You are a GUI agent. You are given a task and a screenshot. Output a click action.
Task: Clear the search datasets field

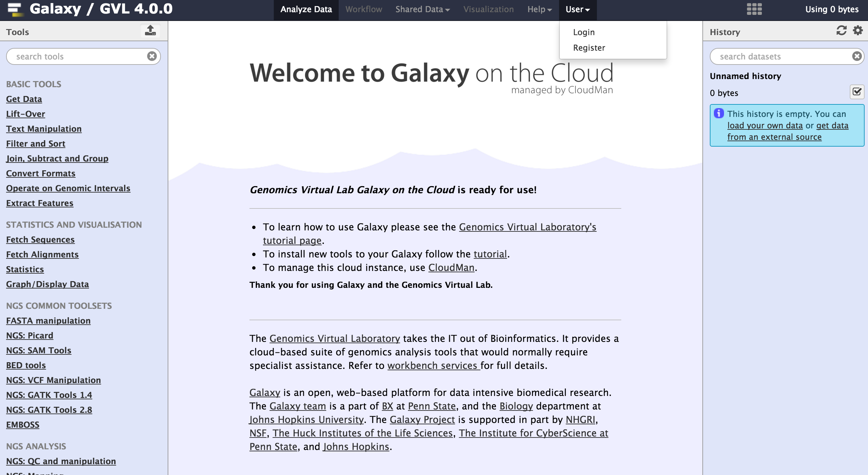(x=857, y=56)
